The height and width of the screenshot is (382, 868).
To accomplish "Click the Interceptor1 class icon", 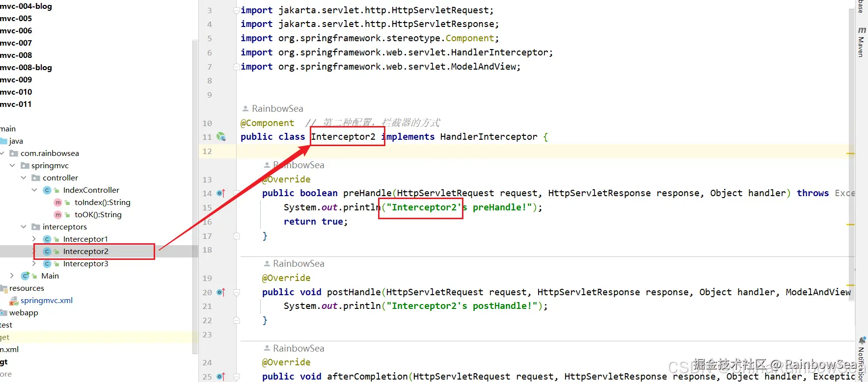I will pos(47,239).
